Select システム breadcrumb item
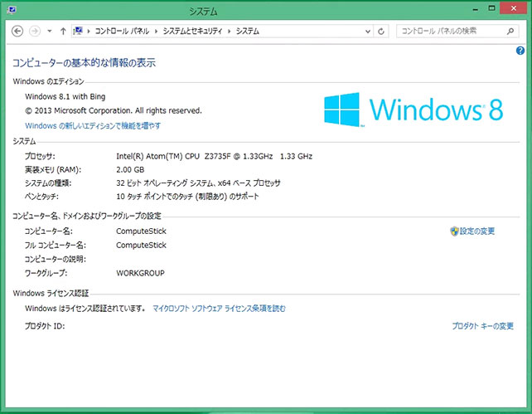Screen dimensions: 532x414 247,32
